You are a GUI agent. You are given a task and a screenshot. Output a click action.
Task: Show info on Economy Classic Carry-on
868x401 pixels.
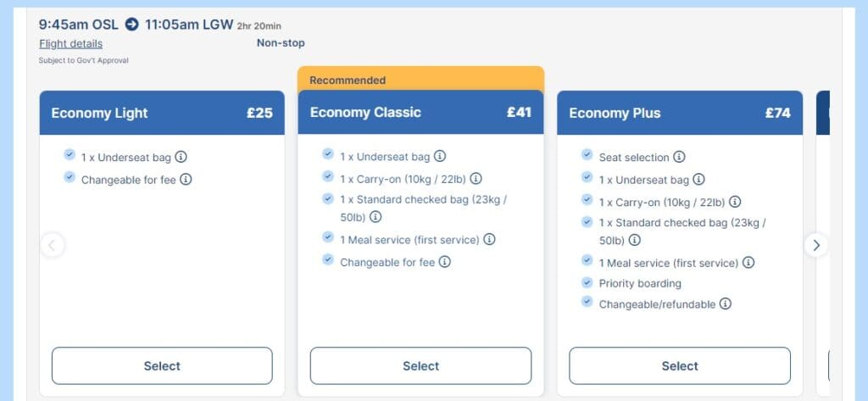pos(476,179)
